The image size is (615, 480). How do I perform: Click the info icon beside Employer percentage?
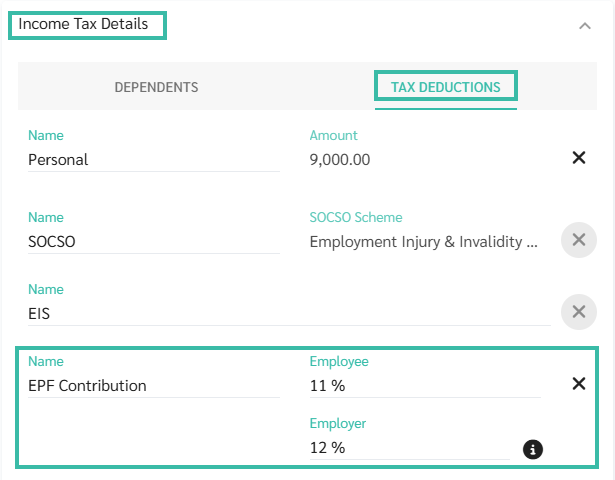tap(533, 449)
